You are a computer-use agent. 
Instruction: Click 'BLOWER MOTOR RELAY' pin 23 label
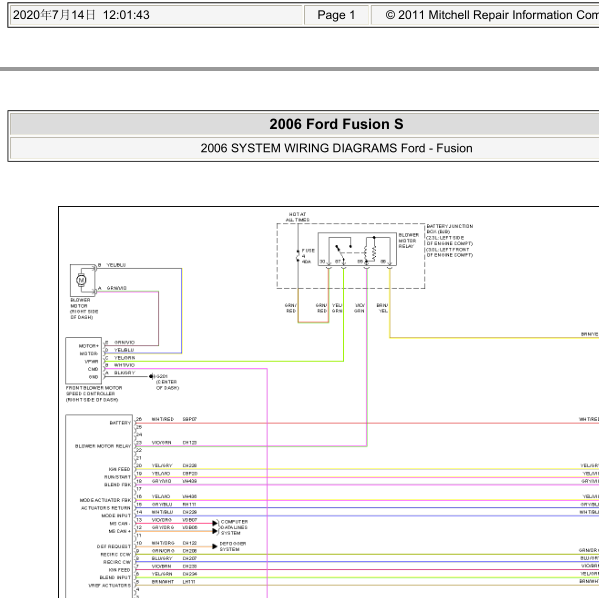[x=103, y=446]
